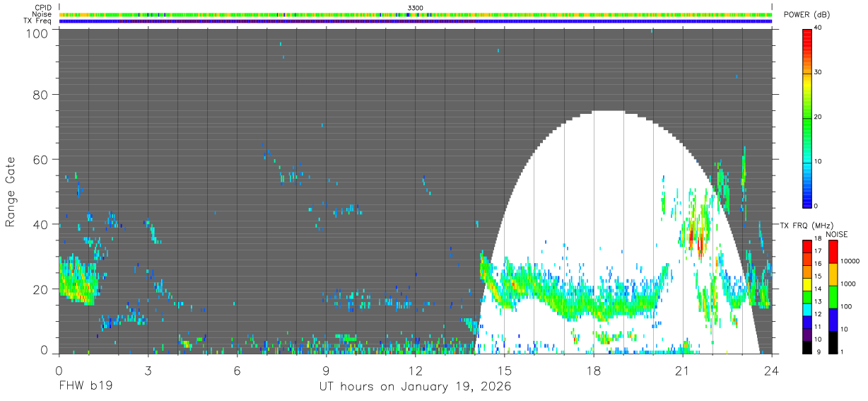Click the 80 range gate tick label
The width and height of the screenshot is (868, 401).
click(x=42, y=95)
